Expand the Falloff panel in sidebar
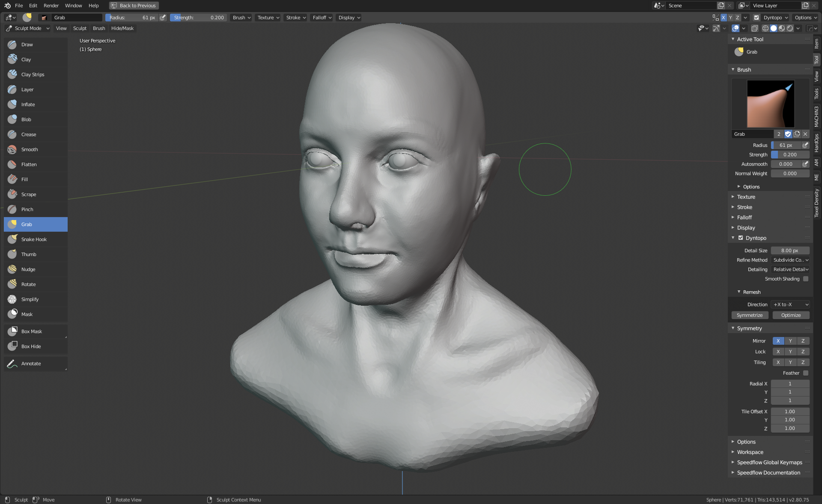 click(x=745, y=218)
